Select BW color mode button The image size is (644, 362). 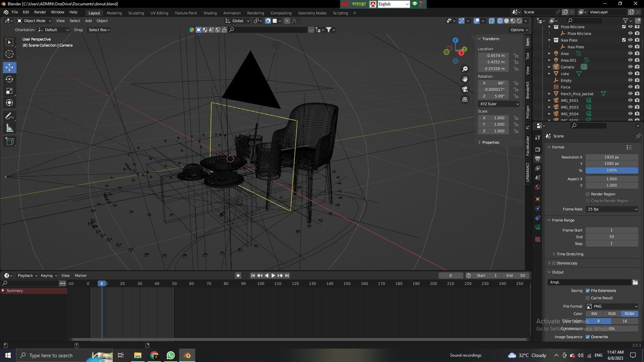594,314
